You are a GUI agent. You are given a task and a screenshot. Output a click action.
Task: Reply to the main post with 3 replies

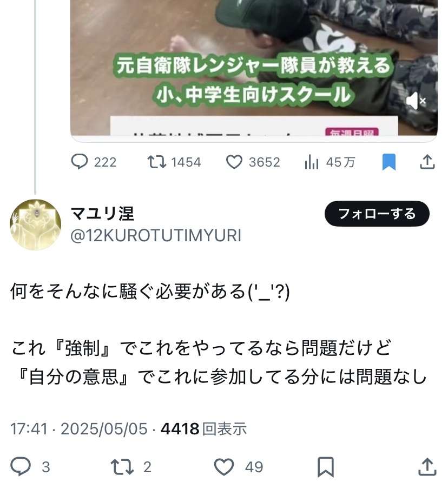click(30, 467)
